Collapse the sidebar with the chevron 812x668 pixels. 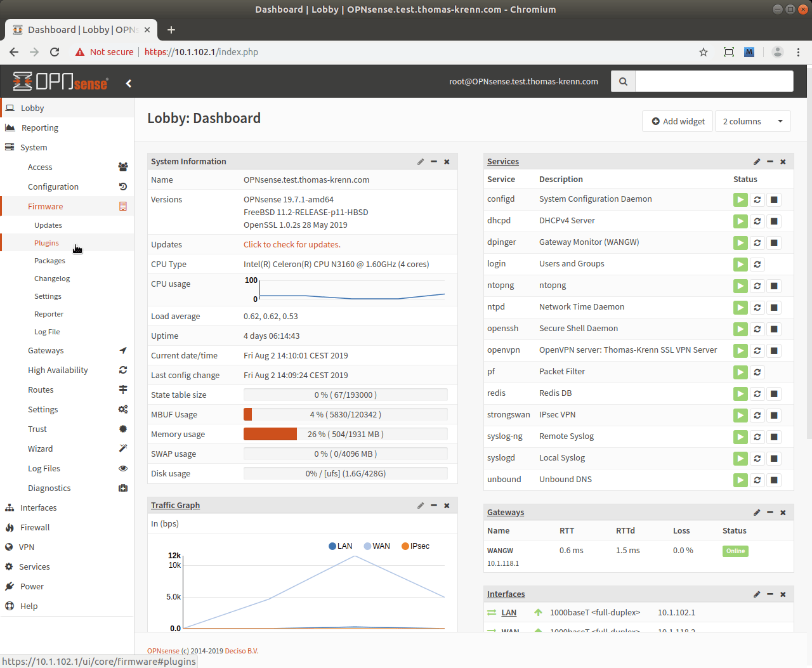pos(129,83)
